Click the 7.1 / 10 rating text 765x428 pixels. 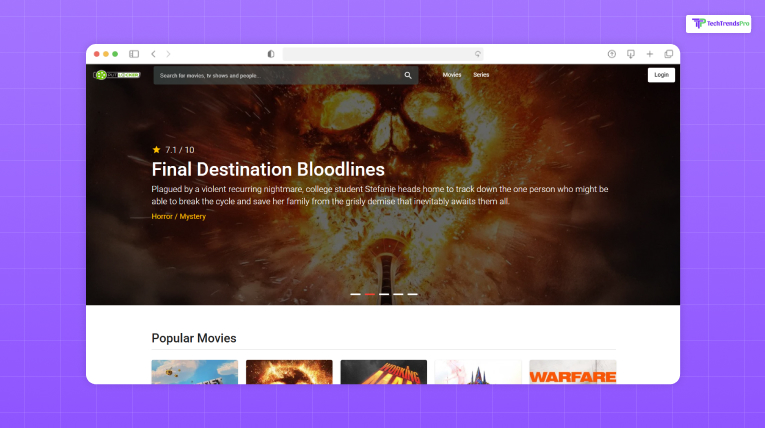click(x=180, y=150)
